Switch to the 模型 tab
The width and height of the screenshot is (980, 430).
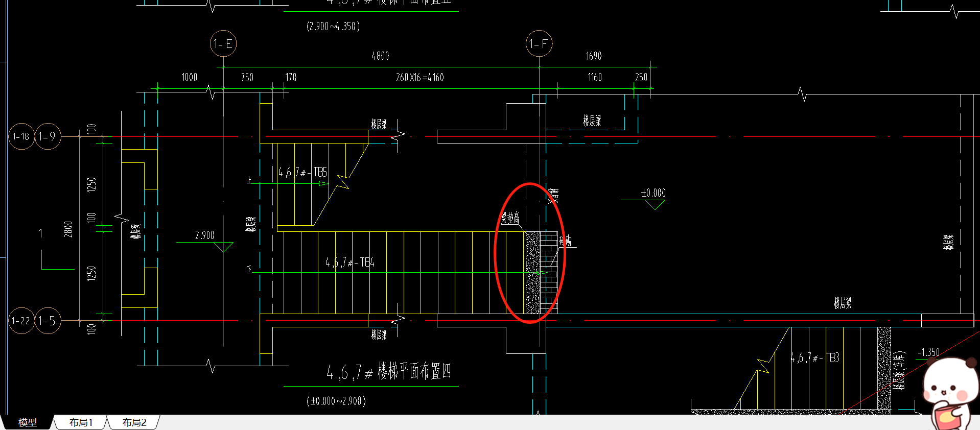pyautogui.click(x=28, y=422)
